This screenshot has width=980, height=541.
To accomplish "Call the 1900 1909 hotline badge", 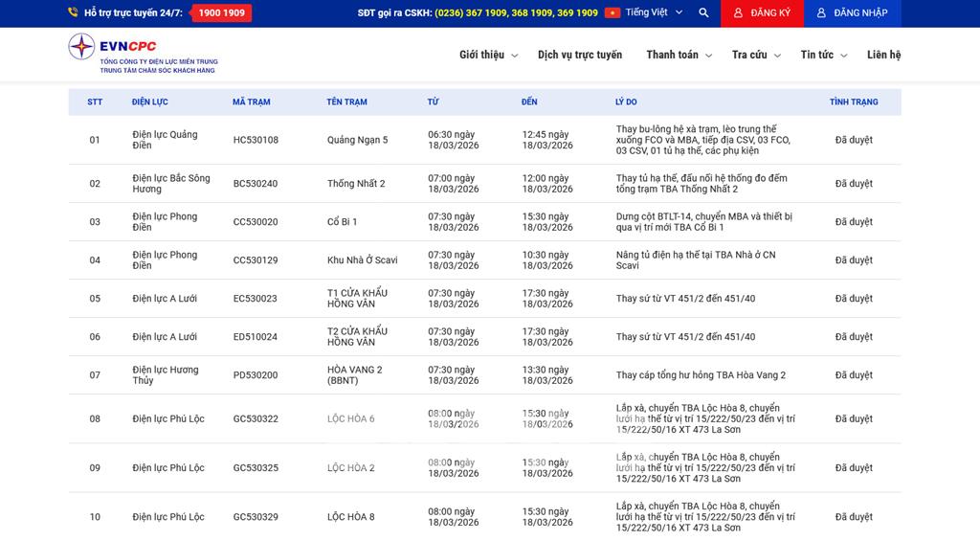I will click(x=221, y=13).
